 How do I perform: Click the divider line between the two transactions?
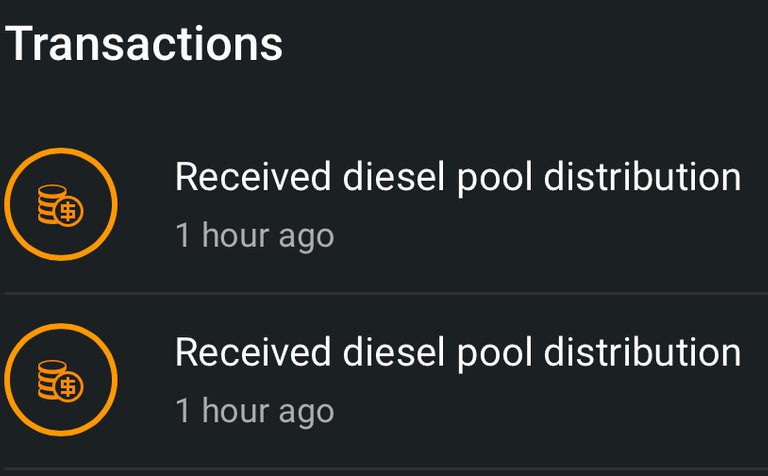click(x=386, y=293)
